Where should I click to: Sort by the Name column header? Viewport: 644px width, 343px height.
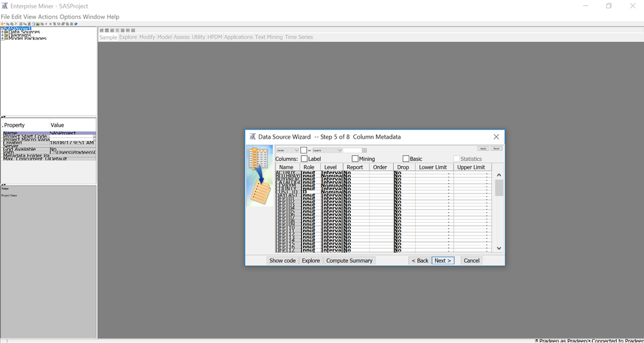(287, 167)
